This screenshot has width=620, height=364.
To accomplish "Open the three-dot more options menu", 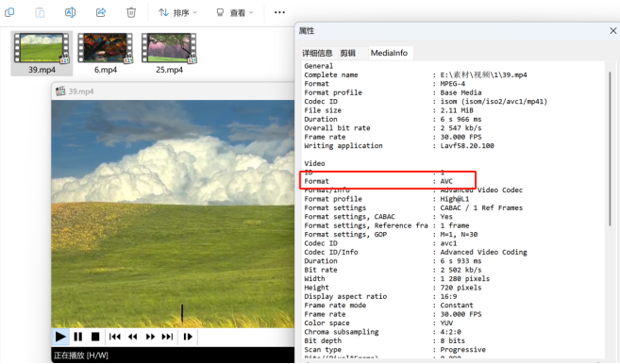I will coord(279,12).
